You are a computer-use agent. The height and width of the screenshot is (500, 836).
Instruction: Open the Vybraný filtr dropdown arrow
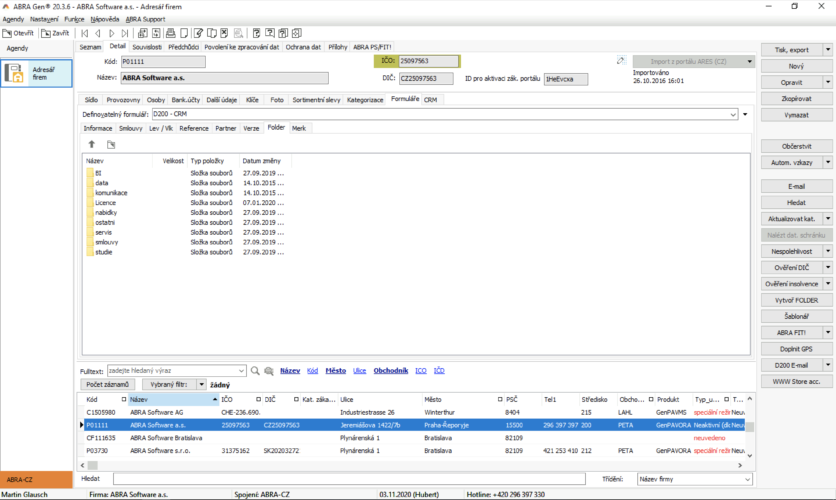[x=201, y=384]
